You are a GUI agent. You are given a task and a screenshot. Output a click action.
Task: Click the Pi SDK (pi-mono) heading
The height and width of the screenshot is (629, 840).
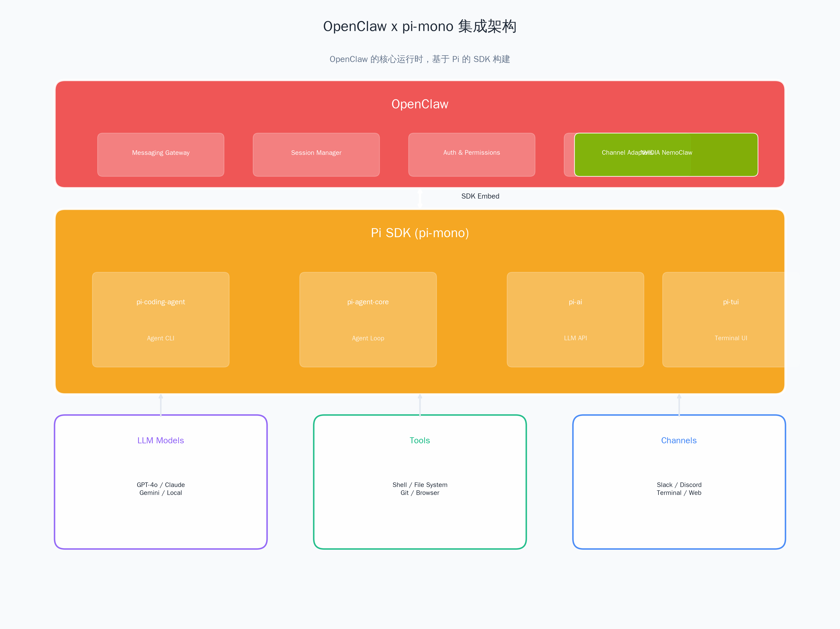pyautogui.click(x=420, y=233)
